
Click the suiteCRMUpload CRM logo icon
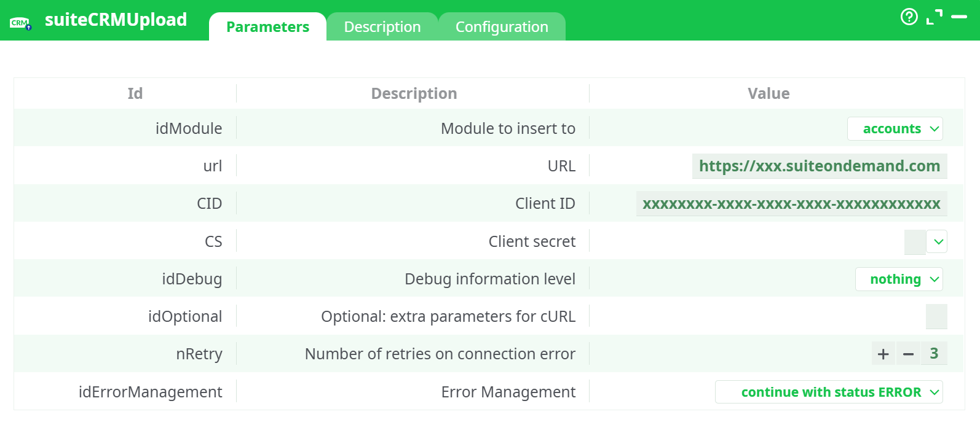tap(20, 23)
